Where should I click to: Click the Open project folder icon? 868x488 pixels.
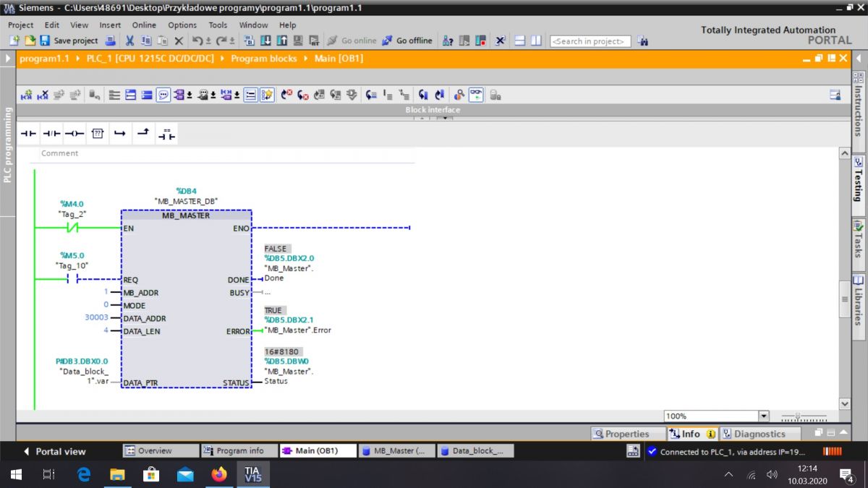point(30,41)
